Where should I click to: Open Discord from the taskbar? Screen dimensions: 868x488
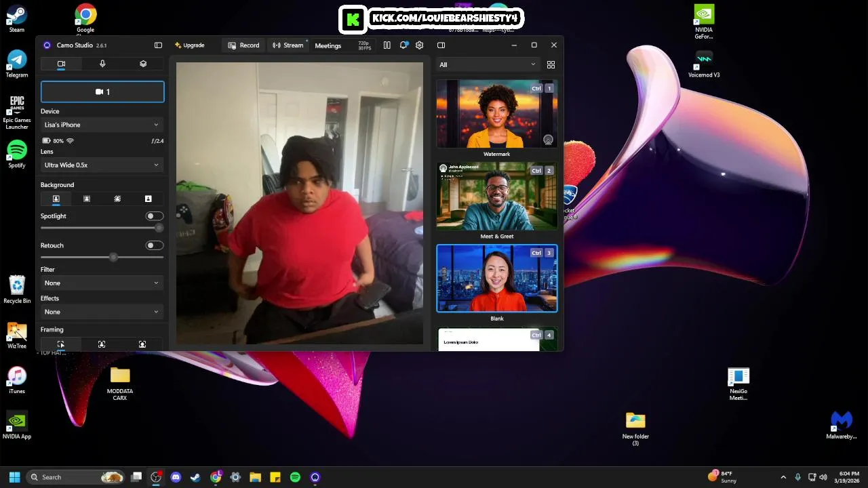click(176, 477)
